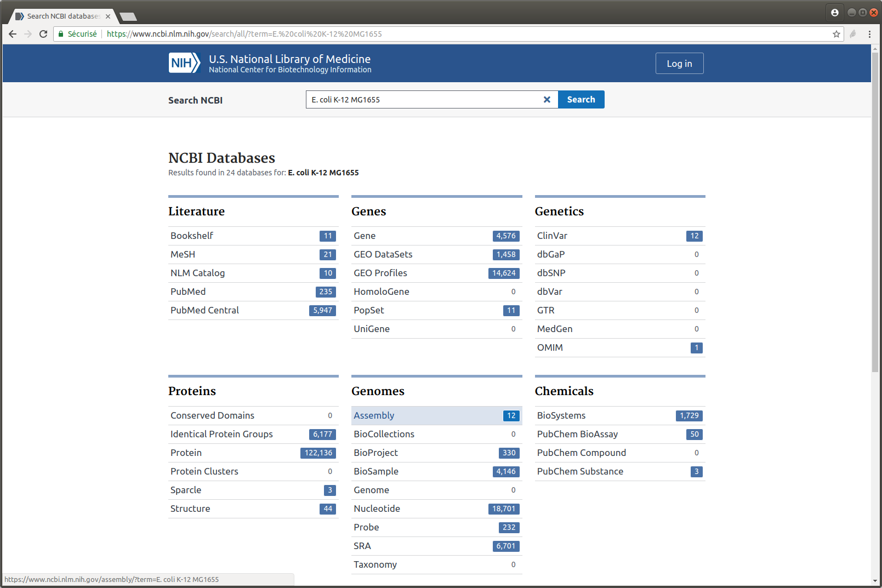Image resolution: width=882 pixels, height=588 pixels.
Task: Focus the NCBI search input field
Action: tap(422, 100)
